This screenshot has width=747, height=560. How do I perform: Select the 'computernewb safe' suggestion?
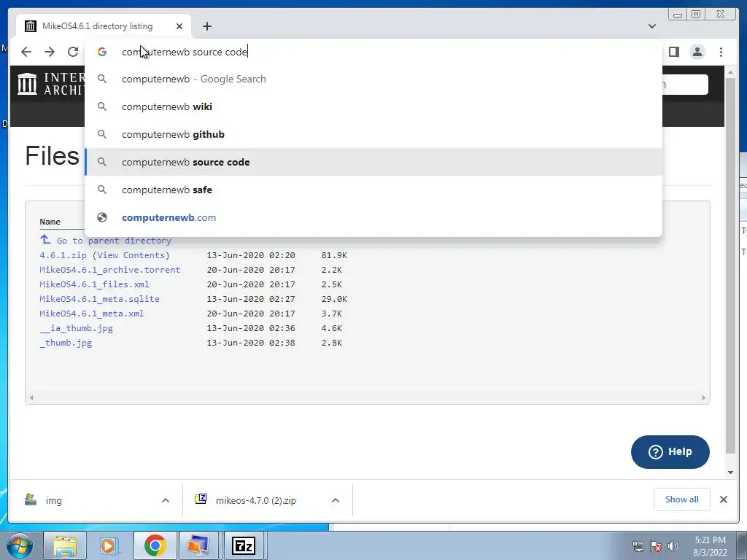[x=373, y=190]
